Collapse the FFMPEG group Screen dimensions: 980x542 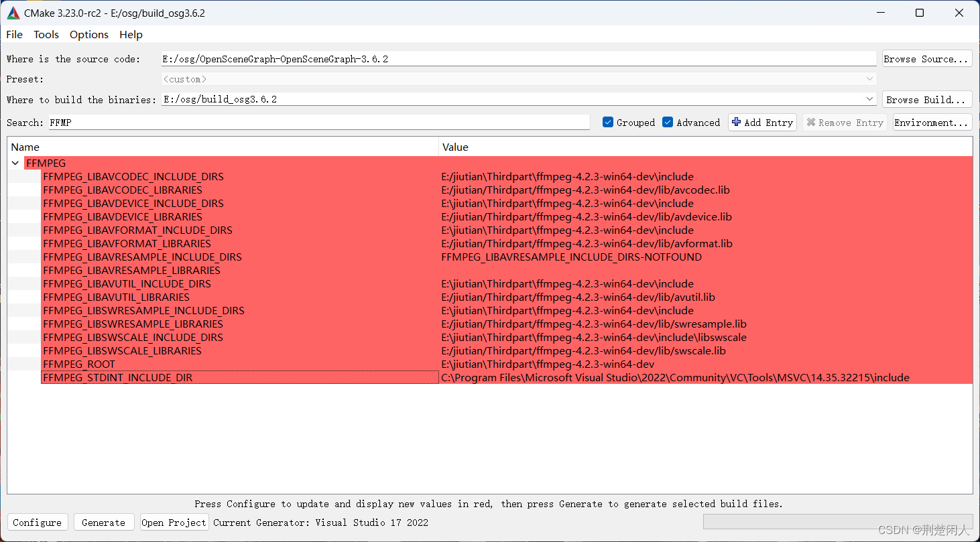15,163
